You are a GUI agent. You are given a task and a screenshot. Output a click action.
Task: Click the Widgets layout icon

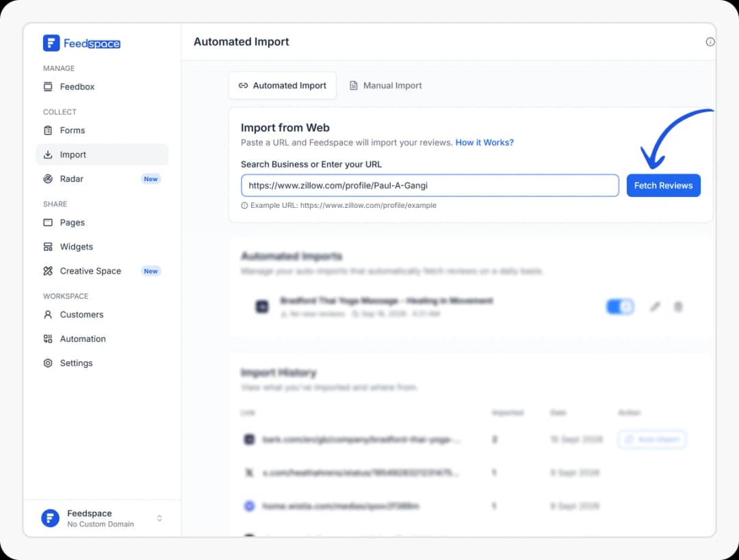pyautogui.click(x=48, y=247)
